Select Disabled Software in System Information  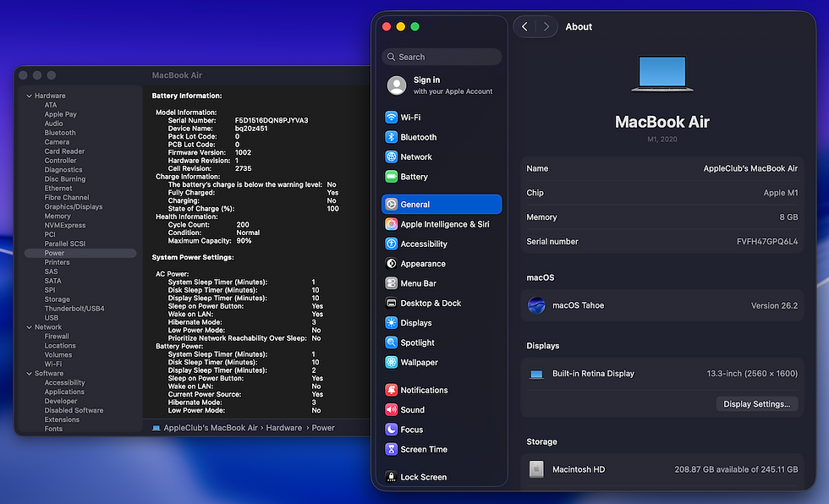tap(74, 410)
